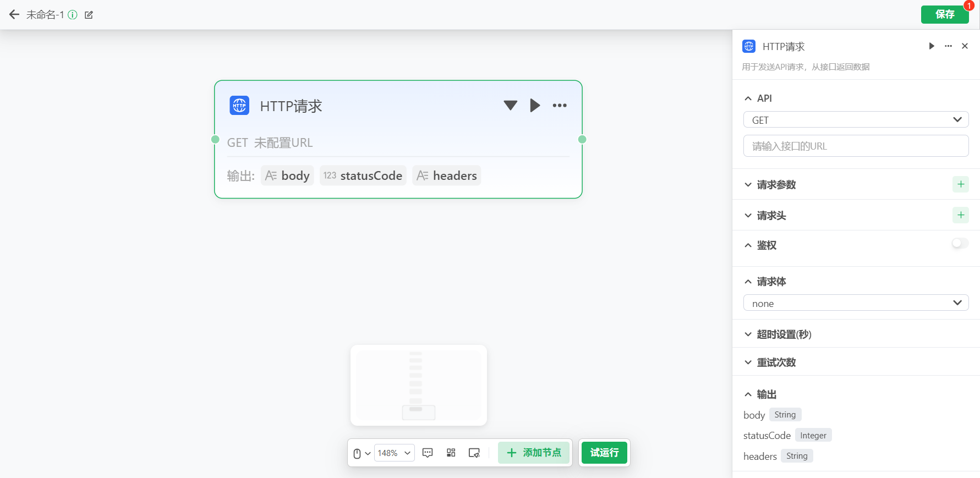Collapse the HTTP请求 node with the down triangle
Viewport: 980px width, 478px height.
pos(510,106)
